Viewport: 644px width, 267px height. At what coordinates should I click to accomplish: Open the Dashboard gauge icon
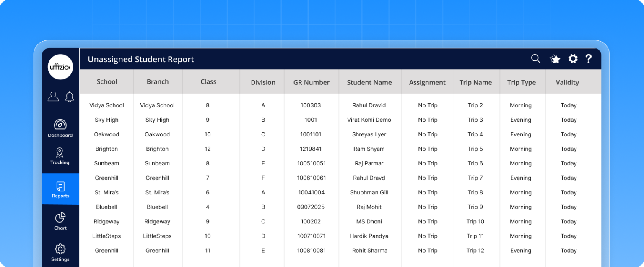point(60,125)
